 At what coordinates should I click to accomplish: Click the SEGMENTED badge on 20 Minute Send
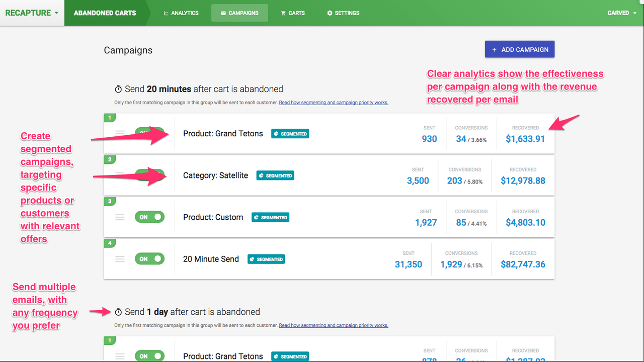pos(266,259)
